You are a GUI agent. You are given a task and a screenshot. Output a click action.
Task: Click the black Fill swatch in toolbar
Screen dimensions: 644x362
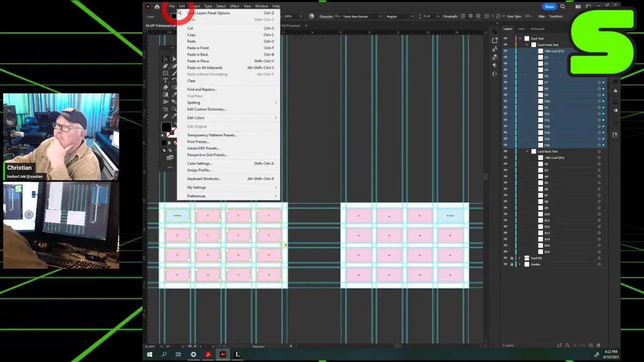click(x=166, y=127)
